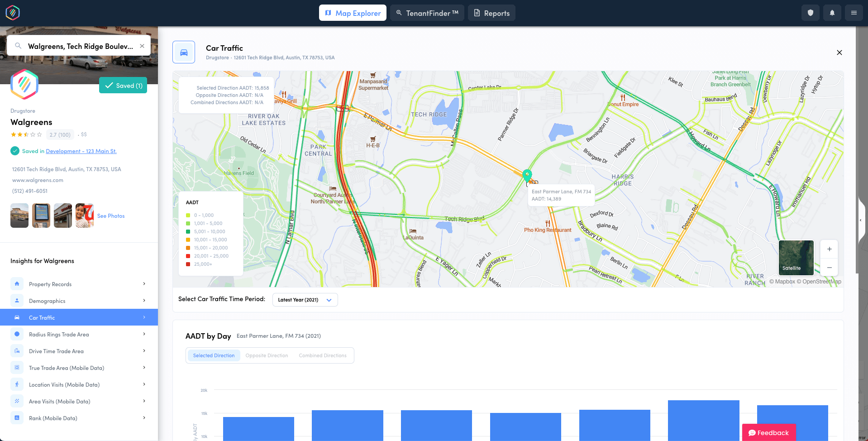
Task: Expand the Demographics panel chevron
Action: [144, 300]
